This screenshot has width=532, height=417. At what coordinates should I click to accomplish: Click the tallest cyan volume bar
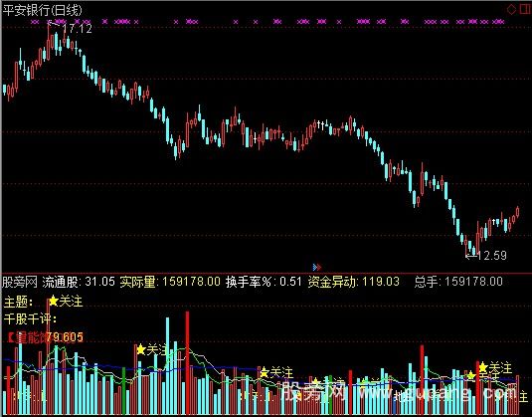[168, 365]
